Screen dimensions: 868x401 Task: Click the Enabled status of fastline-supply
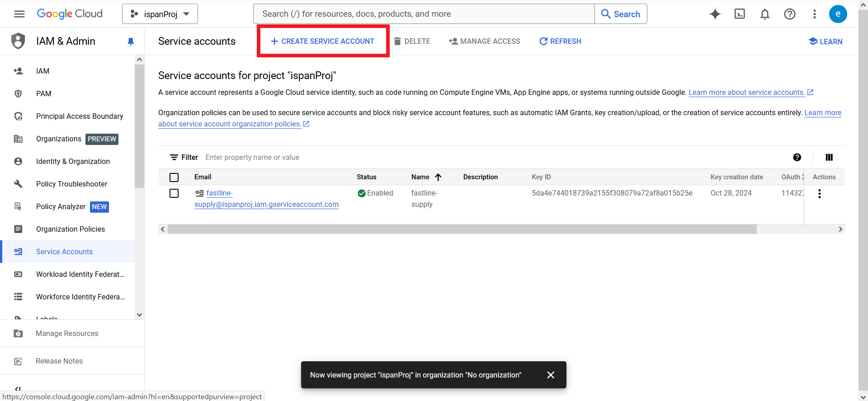375,193
